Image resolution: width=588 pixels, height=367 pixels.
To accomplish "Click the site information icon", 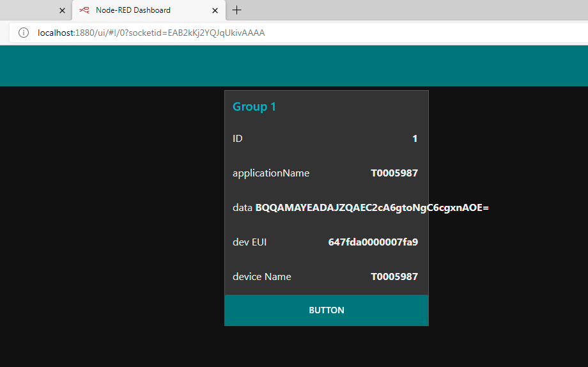I will click(24, 33).
